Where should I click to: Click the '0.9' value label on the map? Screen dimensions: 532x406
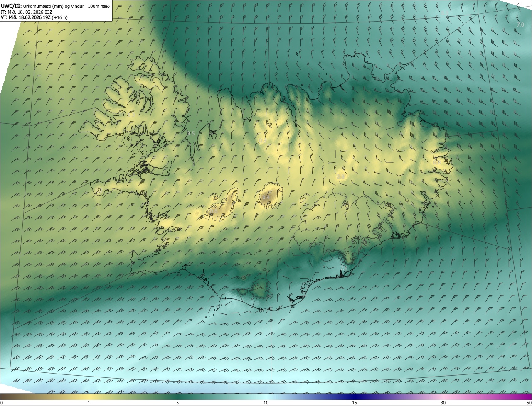[262, 141]
